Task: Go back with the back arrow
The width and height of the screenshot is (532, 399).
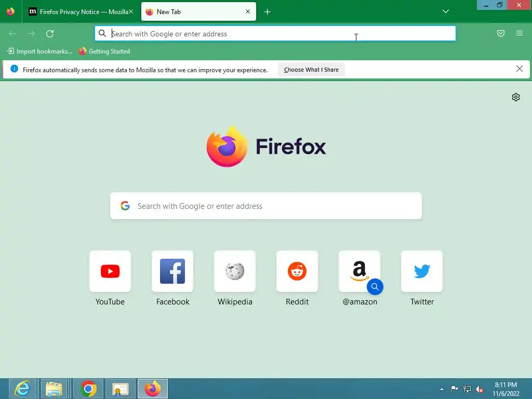Action: pyautogui.click(x=12, y=34)
